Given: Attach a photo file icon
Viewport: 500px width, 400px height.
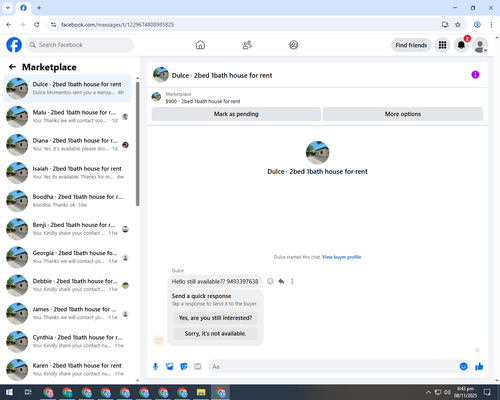Looking at the screenshot, I should pos(170,367).
